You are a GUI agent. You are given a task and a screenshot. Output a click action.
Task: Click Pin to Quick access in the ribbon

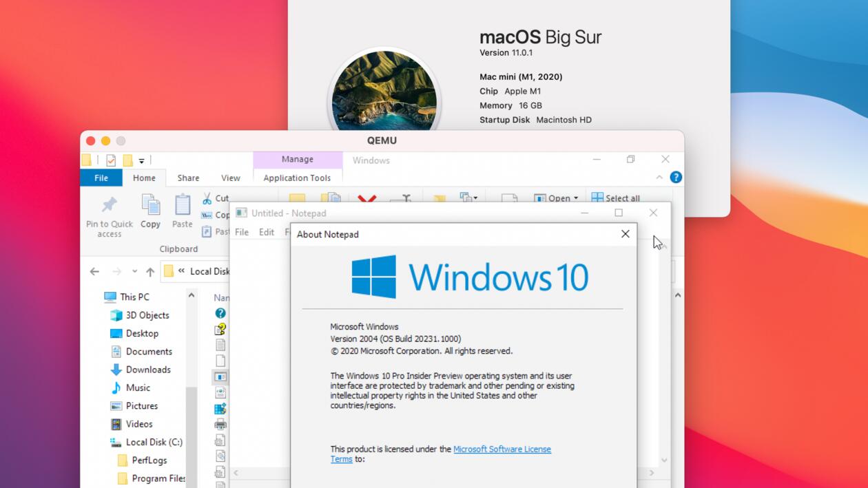(110, 215)
